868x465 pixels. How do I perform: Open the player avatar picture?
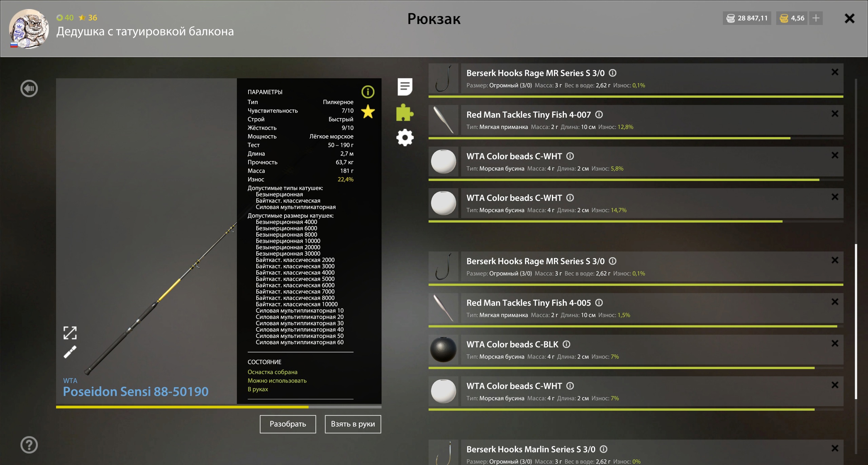click(28, 29)
